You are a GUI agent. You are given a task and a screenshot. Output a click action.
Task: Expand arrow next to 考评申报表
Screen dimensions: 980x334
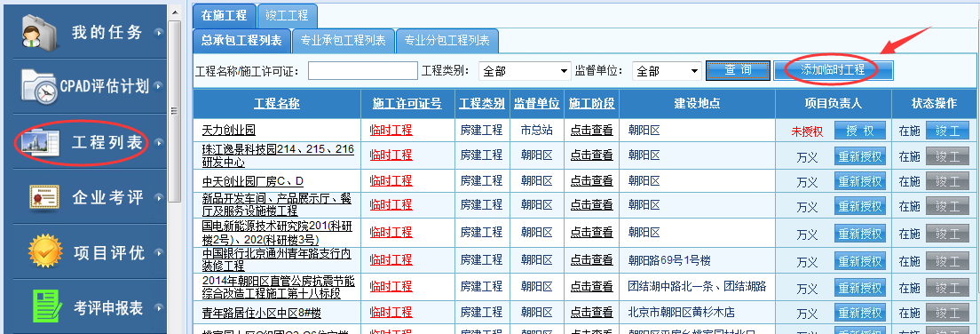pyautogui.click(x=160, y=308)
